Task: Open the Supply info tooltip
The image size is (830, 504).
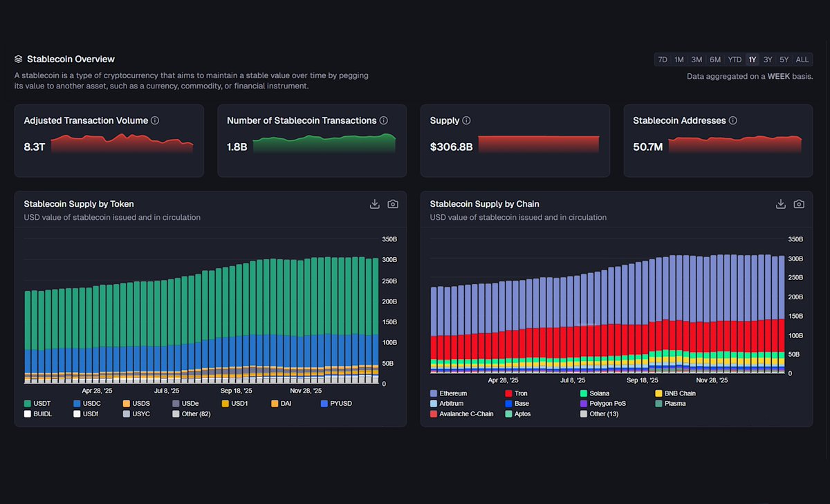Action: click(465, 120)
